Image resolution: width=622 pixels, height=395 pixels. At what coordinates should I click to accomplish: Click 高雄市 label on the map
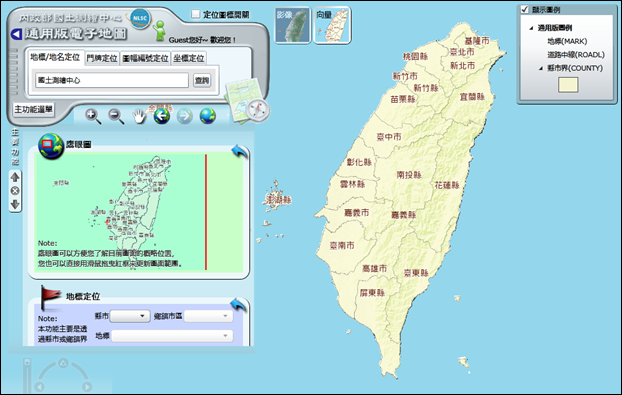[374, 268]
